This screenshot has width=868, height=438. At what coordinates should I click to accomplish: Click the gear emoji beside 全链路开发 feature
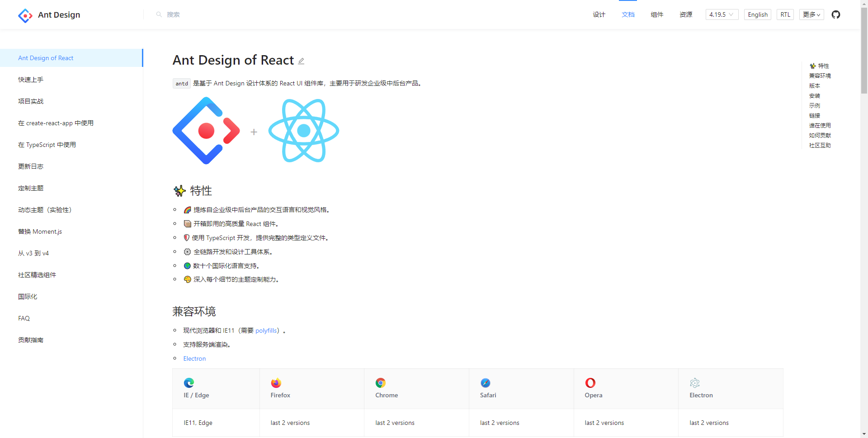click(x=188, y=252)
